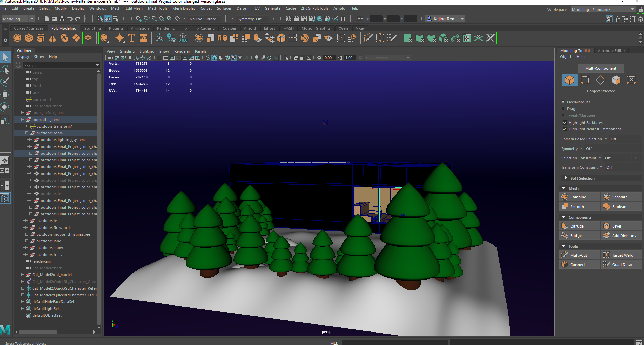Select the Paint Selection tool in the toolbox
The height and width of the screenshot is (345, 644).
[5, 82]
